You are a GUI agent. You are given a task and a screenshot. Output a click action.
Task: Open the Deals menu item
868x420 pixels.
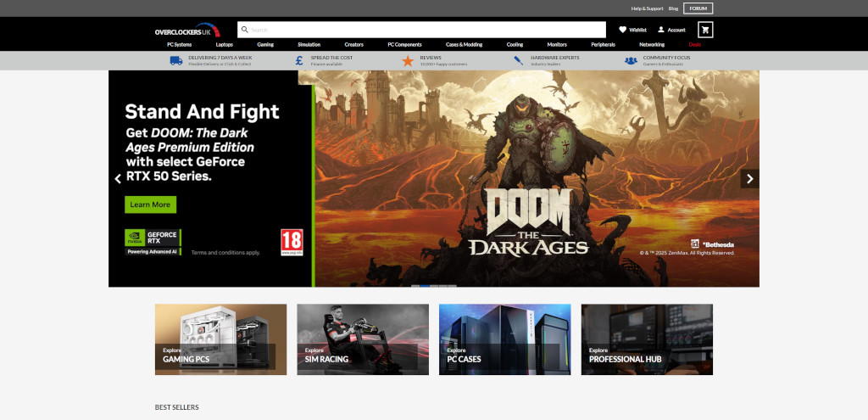click(695, 44)
